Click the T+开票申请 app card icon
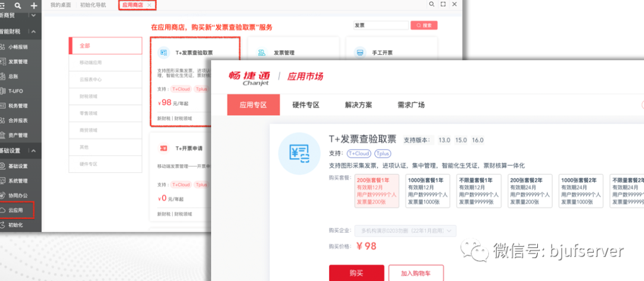Screen dimensions: 644x281 pyautogui.click(x=164, y=147)
